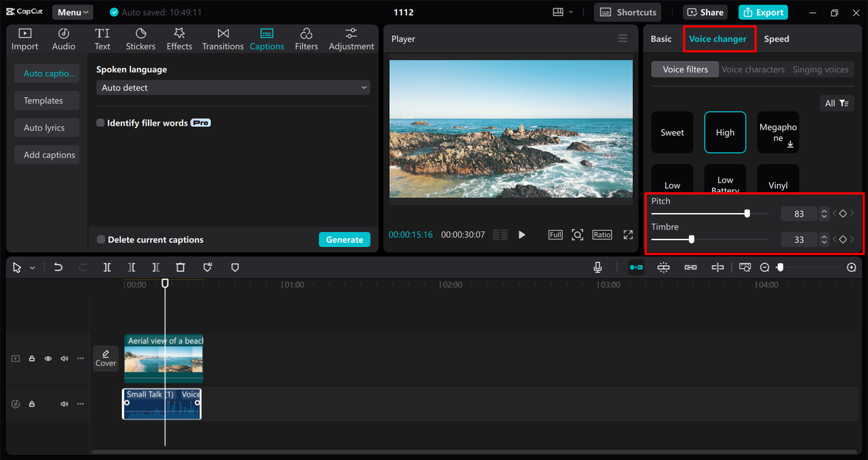Open the layout options dropdown in title bar
Image resolution: width=868 pixels, height=460 pixels.
click(x=563, y=12)
